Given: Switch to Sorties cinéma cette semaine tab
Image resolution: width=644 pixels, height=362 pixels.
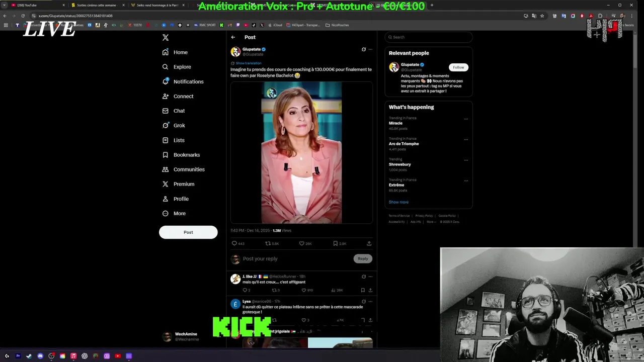Looking at the screenshot, I should 97,5.
